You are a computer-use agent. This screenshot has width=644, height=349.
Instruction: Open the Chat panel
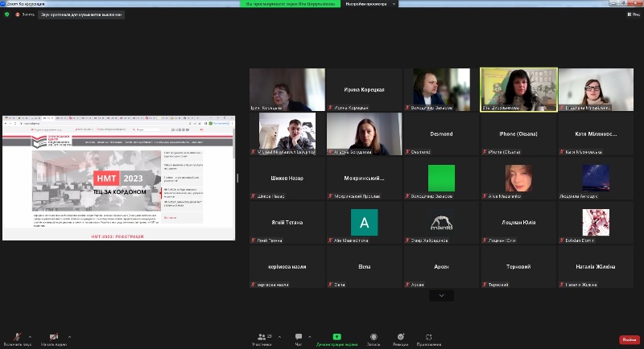coord(299,339)
